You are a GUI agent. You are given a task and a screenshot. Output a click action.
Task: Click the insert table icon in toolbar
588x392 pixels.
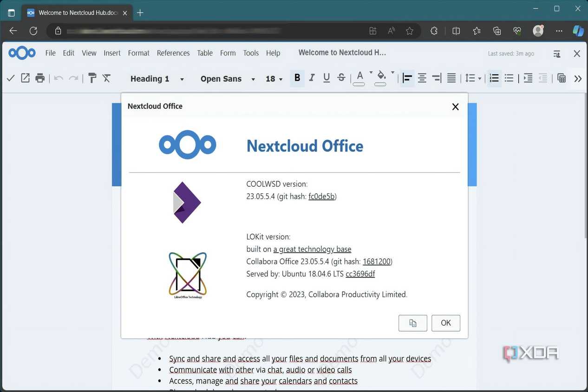click(x=562, y=78)
